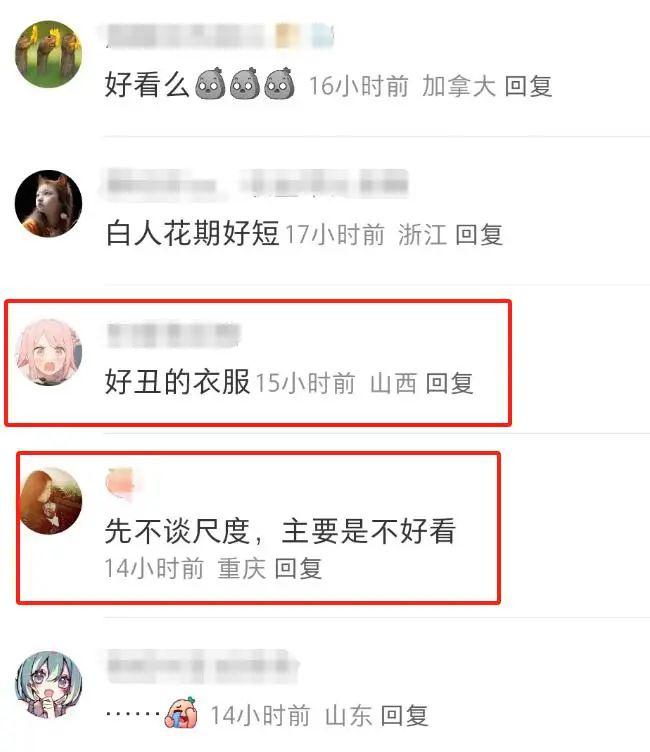Click the badge icons beside first username
The width and height of the screenshot is (650, 752).
pos(304,36)
